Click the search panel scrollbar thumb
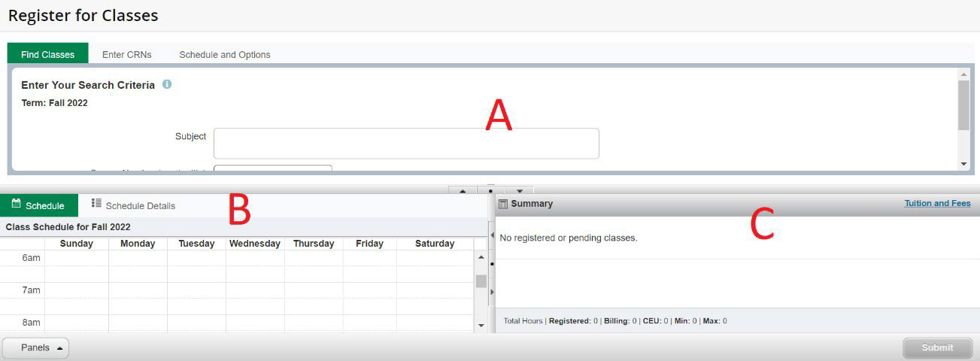Image resolution: width=980 pixels, height=361 pixels. 963,105
